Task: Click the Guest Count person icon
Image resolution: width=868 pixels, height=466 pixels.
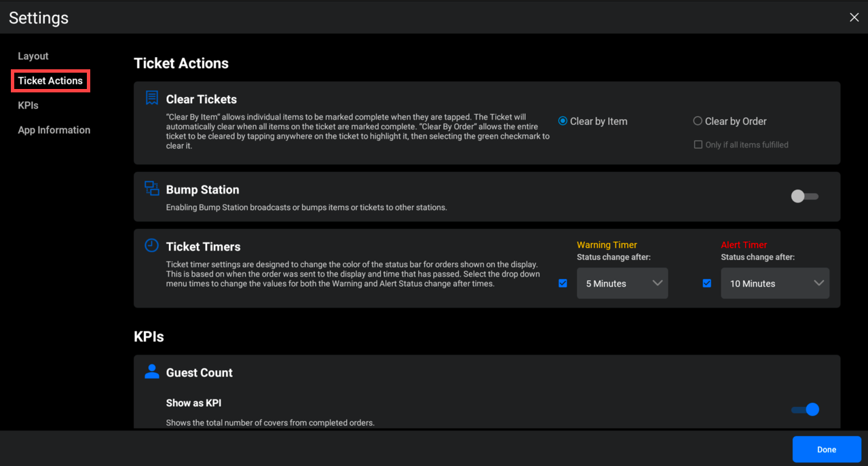Action: (x=152, y=372)
